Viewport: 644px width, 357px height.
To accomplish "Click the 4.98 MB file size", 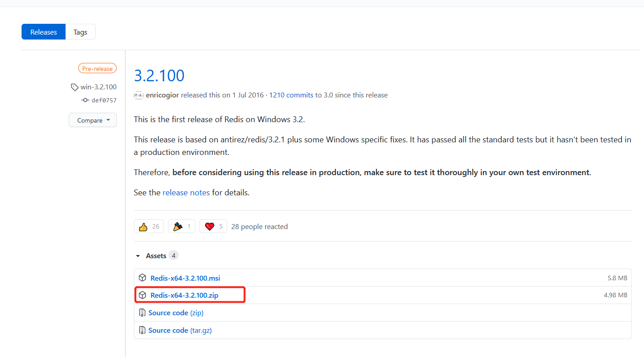I will [x=615, y=295].
